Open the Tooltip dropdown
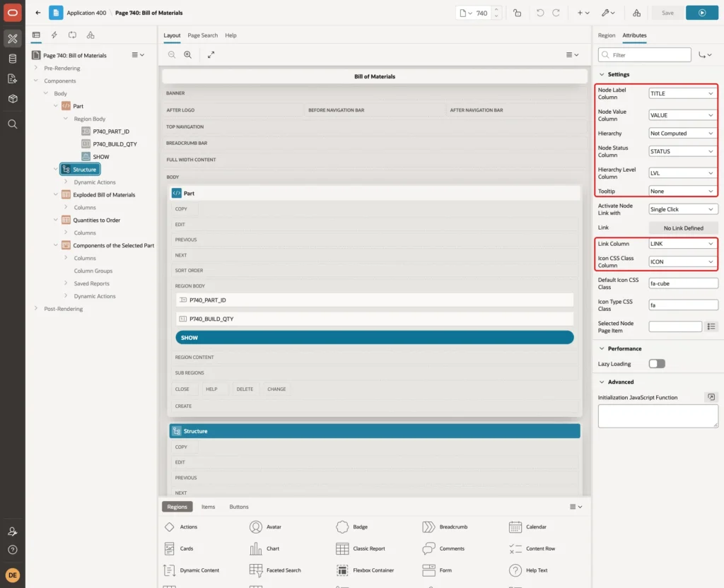The image size is (724, 588). (682, 191)
